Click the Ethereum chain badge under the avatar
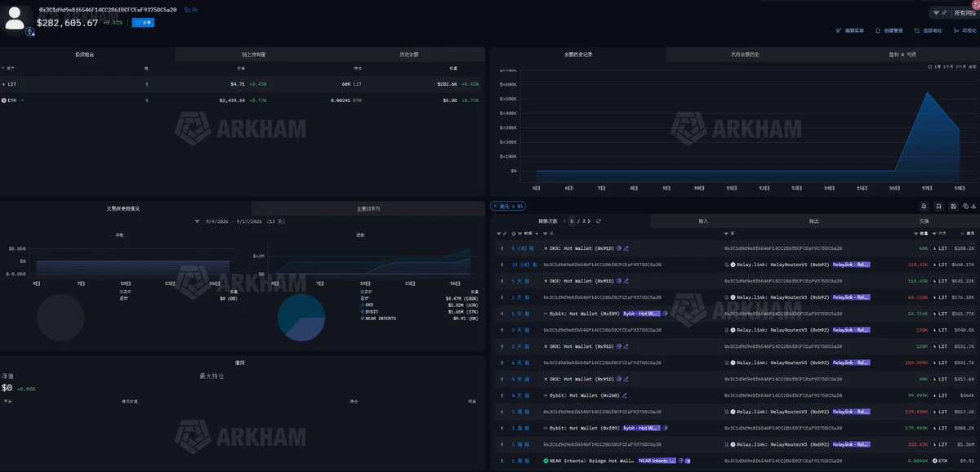Viewport: 980px width, 472px height. 30,31
